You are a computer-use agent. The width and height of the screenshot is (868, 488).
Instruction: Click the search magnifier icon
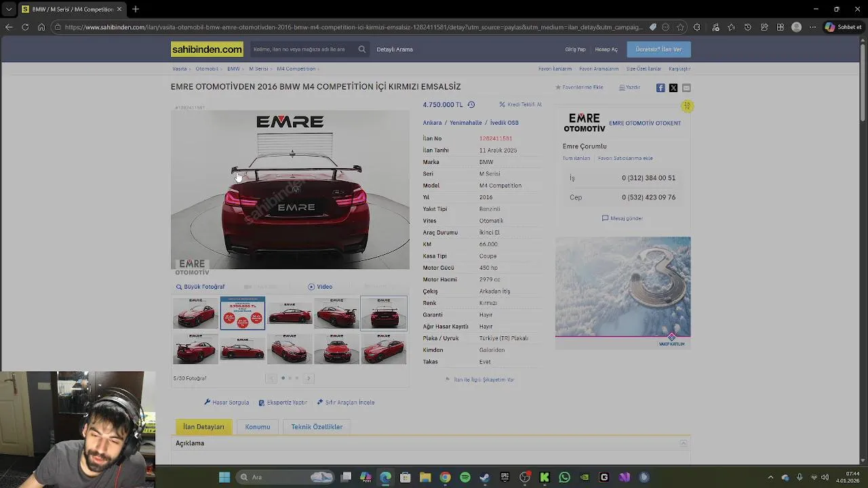[x=362, y=49]
